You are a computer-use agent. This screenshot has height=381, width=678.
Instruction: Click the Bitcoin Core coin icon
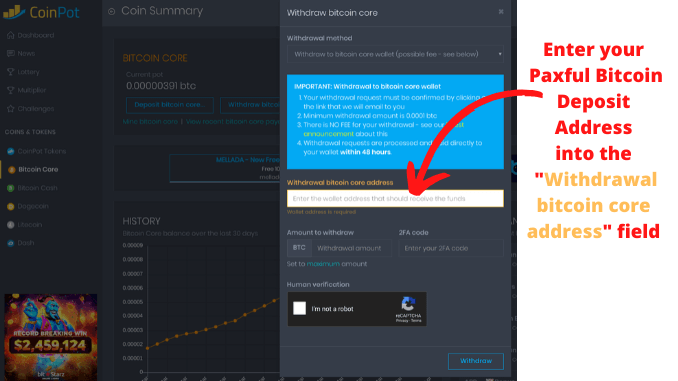point(12,170)
